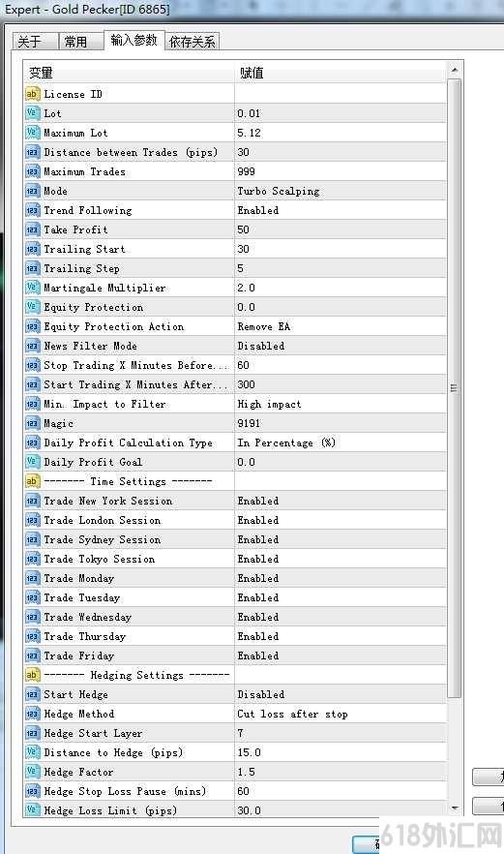Click the Maximum Trades integer icon
The image size is (504, 854).
click(x=32, y=171)
